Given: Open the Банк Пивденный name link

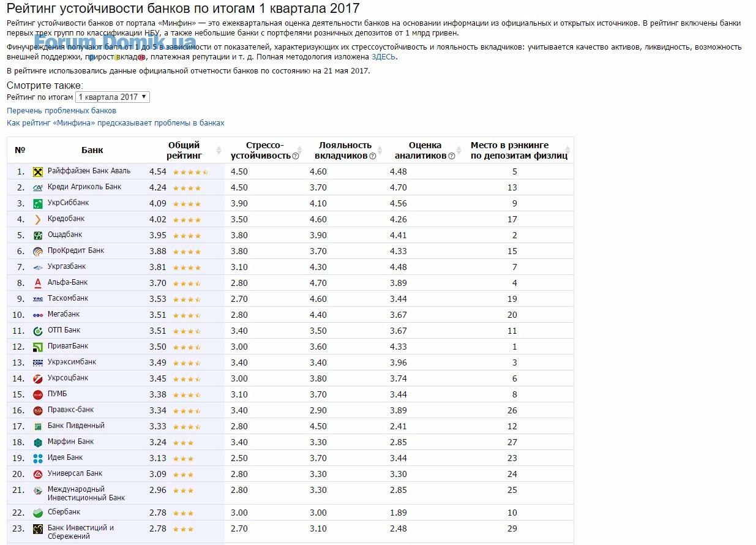Looking at the screenshot, I should [x=76, y=426].
